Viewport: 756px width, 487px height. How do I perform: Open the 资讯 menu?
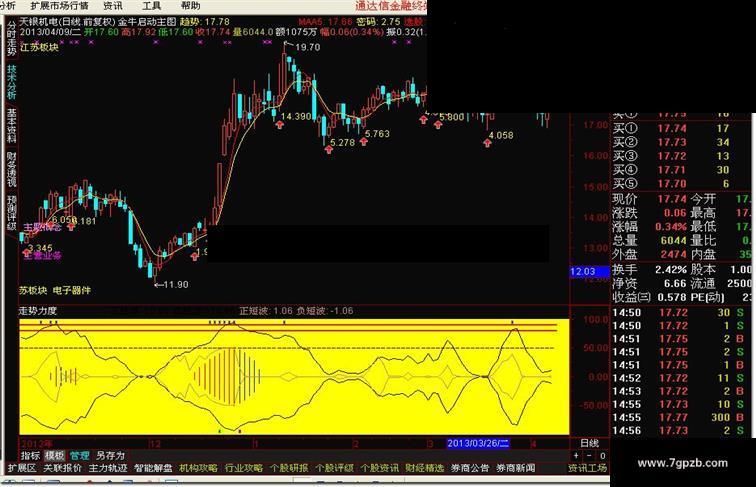113,6
